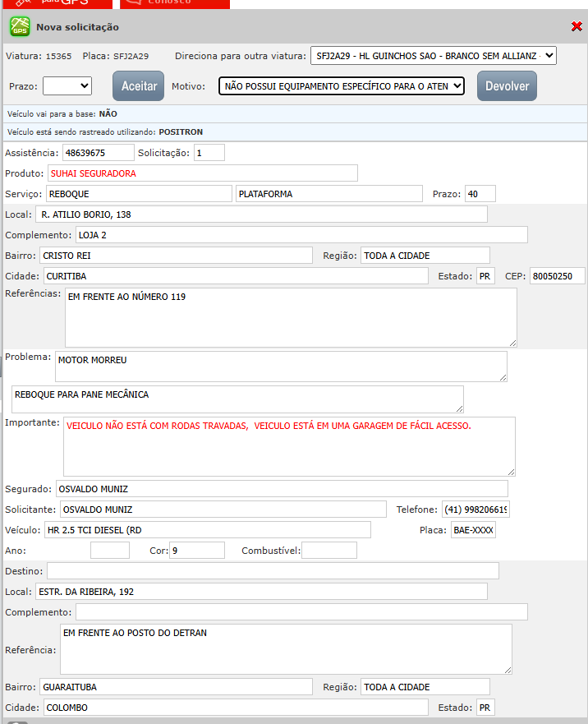Click the destination Região field beside GUARAITUBA

pos(425,686)
